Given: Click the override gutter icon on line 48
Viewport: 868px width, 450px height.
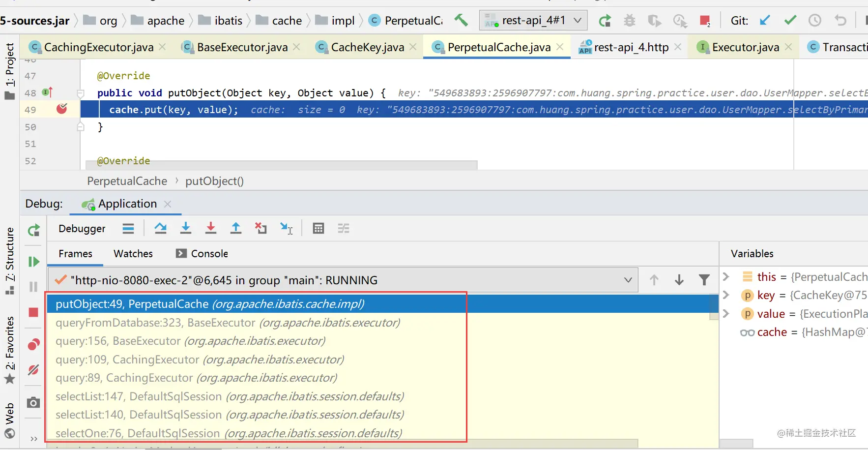Looking at the screenshot, I should tap(47, 92).
